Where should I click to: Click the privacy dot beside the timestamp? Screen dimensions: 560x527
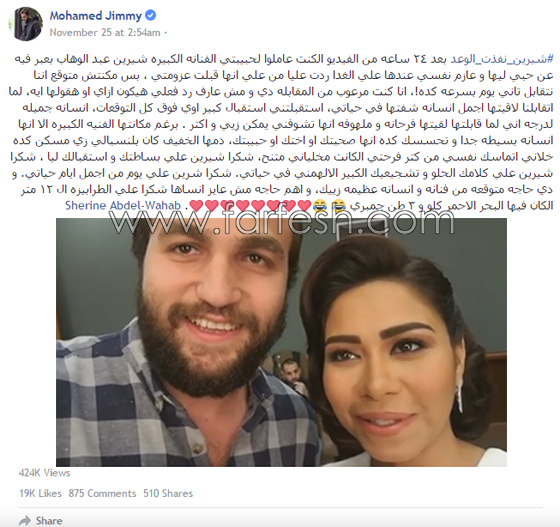click(166, 33)
